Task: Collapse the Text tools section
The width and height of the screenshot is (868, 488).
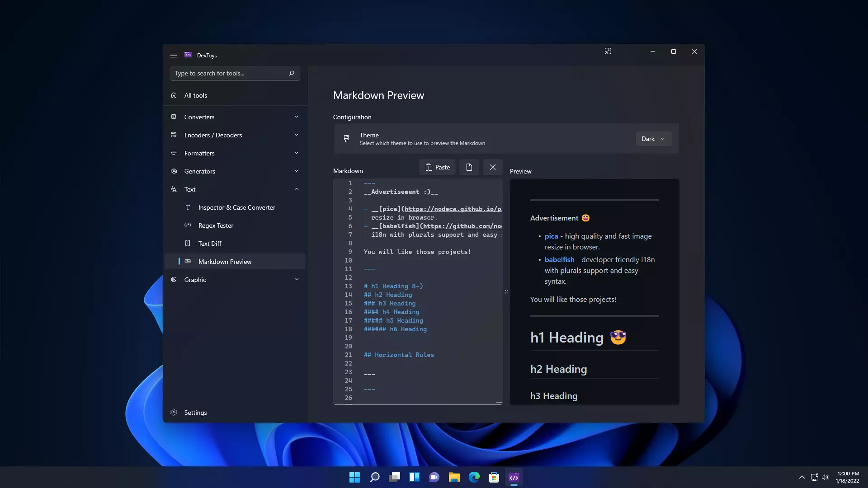Action: click(x=296, y=189)
